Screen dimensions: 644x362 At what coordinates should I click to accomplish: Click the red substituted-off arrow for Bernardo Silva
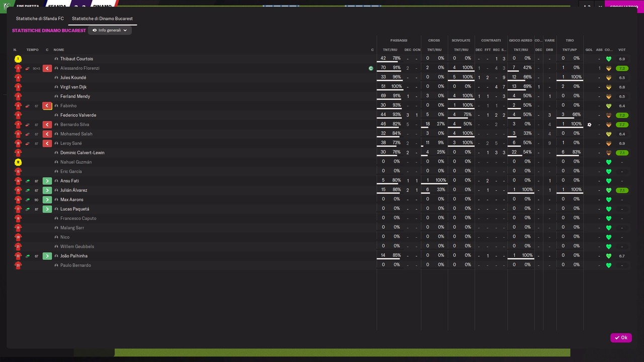(x=47, y=125)
